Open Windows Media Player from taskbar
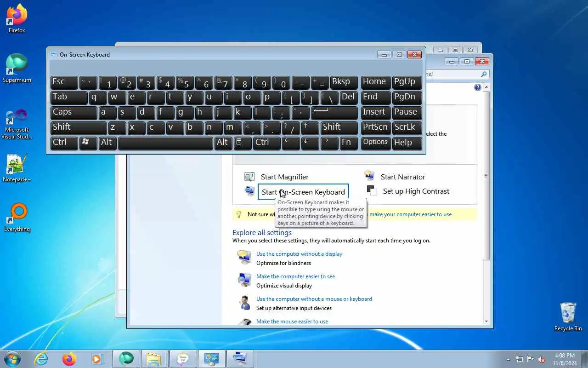This screenshot has width=588, height=368. 97,359
